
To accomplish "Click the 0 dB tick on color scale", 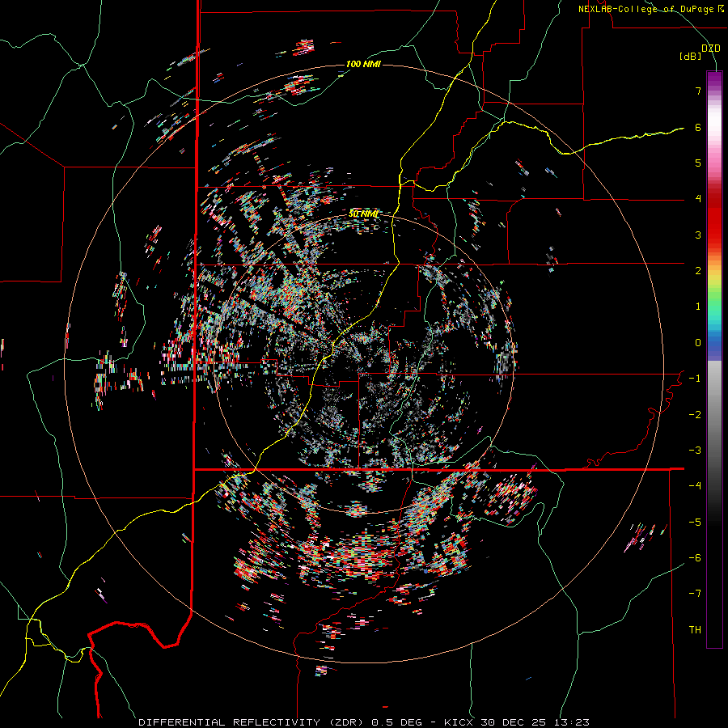I will [698, 343].
